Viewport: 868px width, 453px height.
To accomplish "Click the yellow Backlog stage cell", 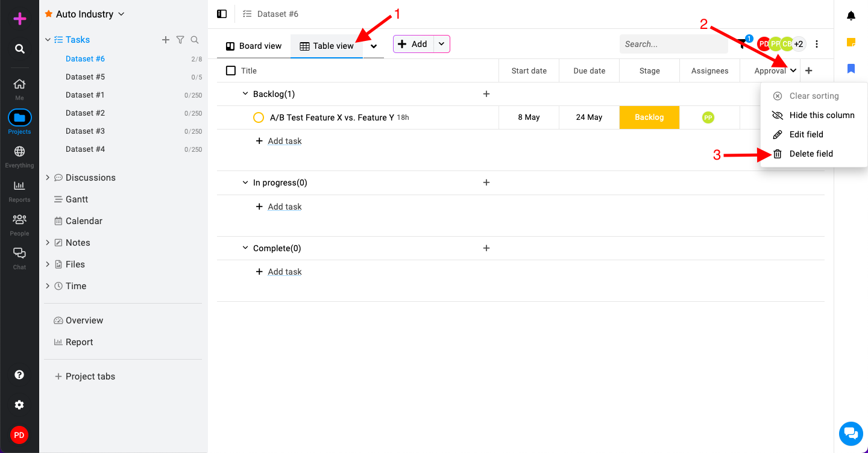I will 649,117.
